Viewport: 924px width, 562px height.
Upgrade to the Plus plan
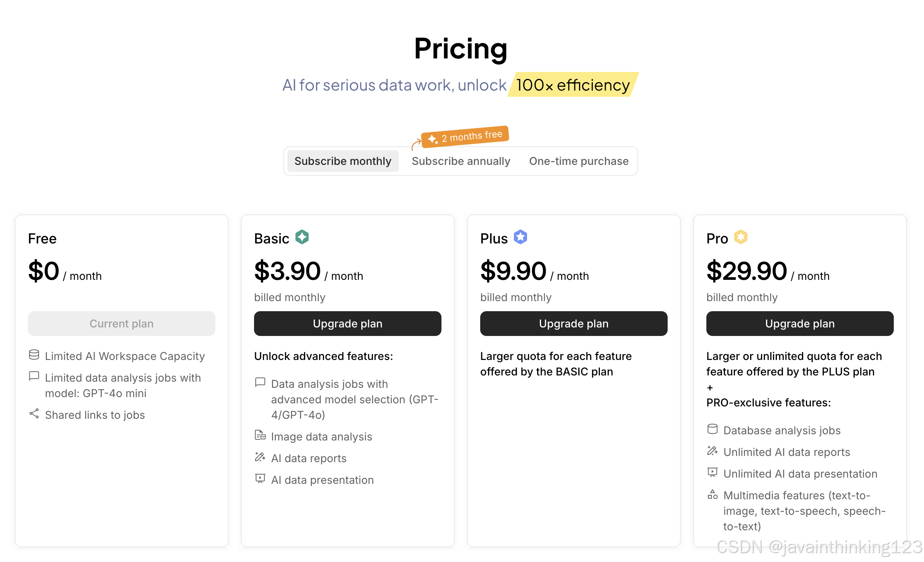pos(574,324)
